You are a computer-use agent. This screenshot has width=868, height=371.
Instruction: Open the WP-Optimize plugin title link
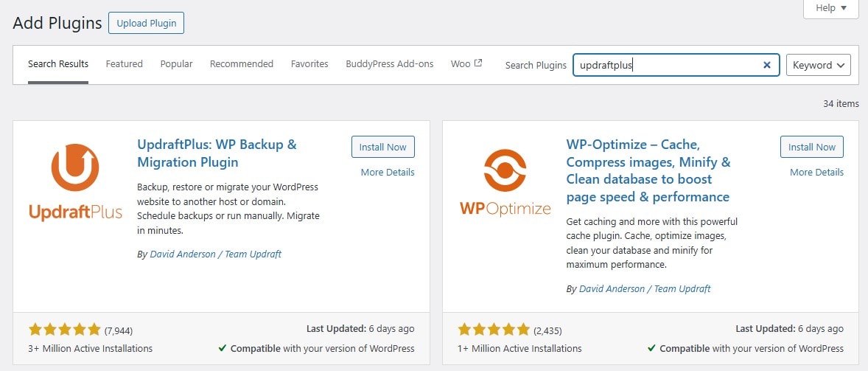coord(648,171)
